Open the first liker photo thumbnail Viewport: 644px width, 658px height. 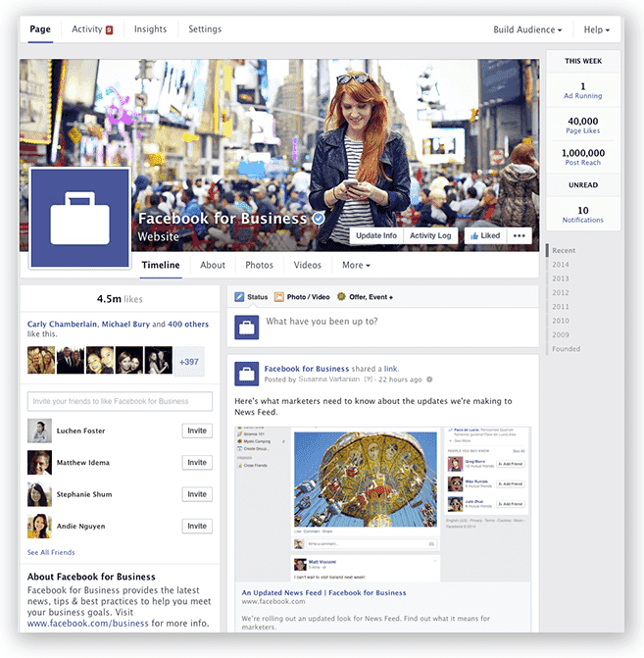tap(41, 360)
